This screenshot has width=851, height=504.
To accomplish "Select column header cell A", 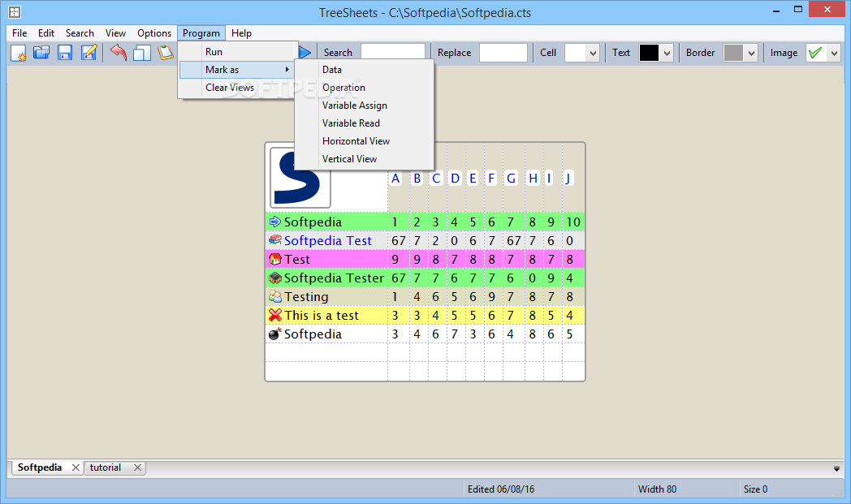I will point(395,178).
